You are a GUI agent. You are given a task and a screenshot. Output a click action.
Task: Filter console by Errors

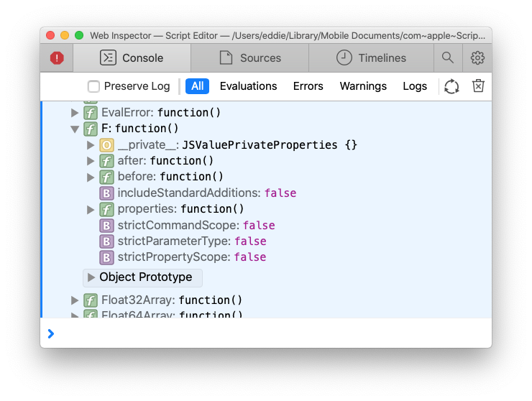[x=308, y=86]
